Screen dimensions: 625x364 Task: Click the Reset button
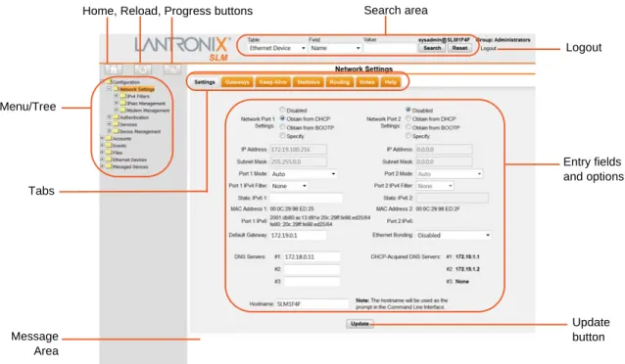pos(459,48)
